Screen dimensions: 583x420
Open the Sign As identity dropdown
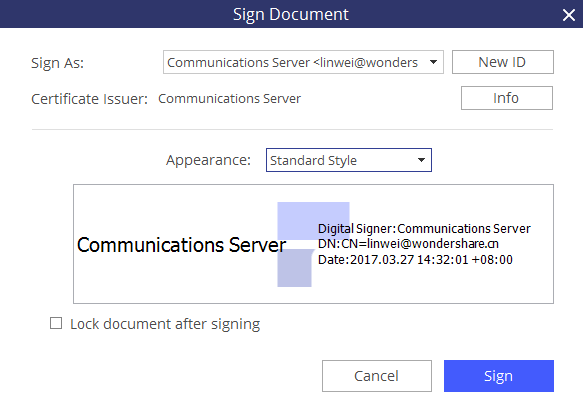click(x=303, y=62)
